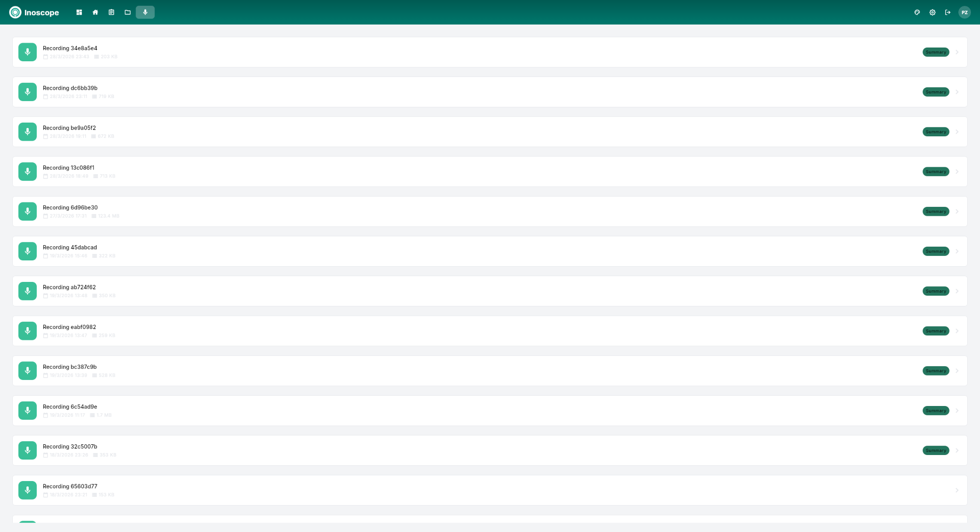Open the theme palette icon

[x=917, y=12]
